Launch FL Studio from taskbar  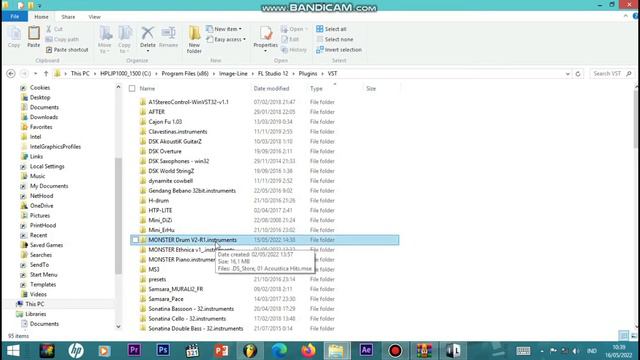point(250,350)
